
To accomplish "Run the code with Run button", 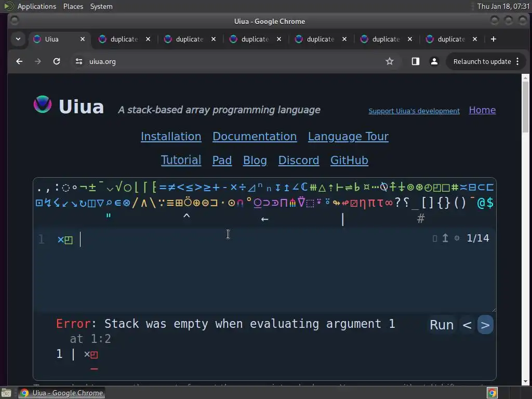I will (x=442, y=325).
